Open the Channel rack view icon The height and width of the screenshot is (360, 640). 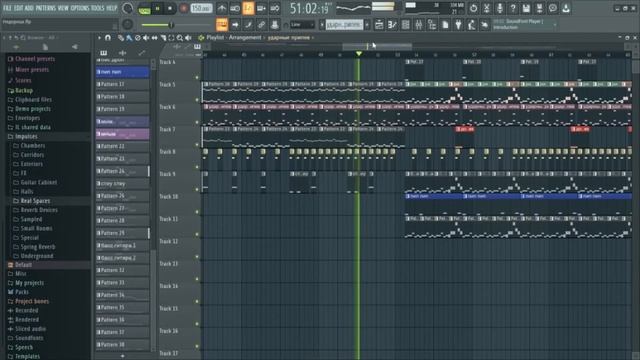pyautogui.click(x=405, y=25)
